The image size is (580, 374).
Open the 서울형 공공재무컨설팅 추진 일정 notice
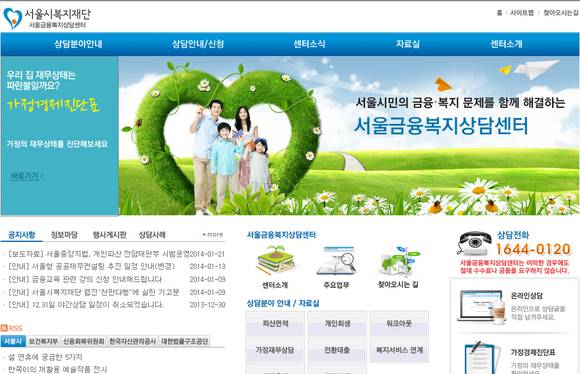pos(91,266)
